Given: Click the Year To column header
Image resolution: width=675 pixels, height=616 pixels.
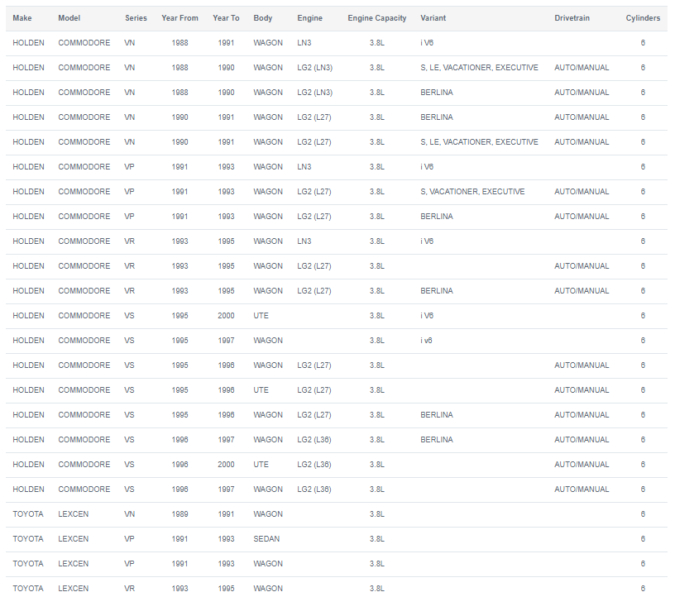Looking at the screenshot, I should coord(226,18).
